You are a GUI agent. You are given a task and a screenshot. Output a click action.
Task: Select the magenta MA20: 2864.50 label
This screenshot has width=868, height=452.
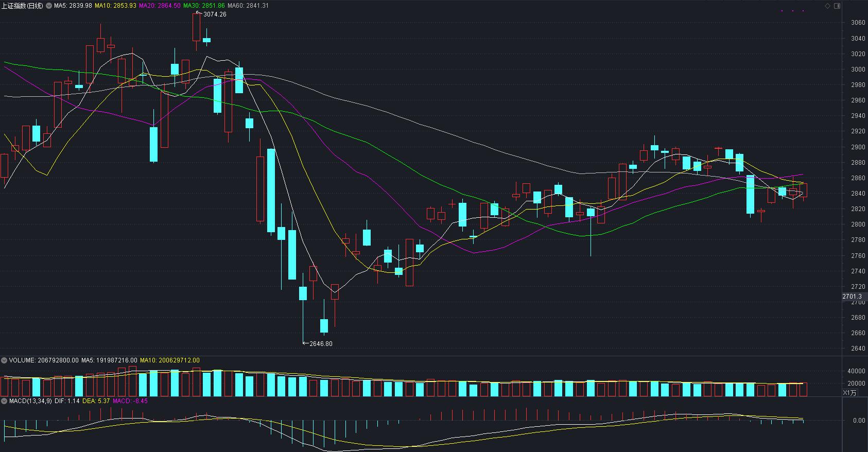coord(160,6)
